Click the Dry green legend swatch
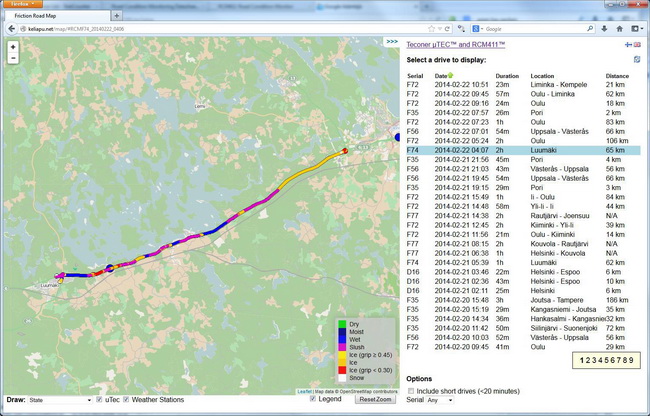 (342, 324)
